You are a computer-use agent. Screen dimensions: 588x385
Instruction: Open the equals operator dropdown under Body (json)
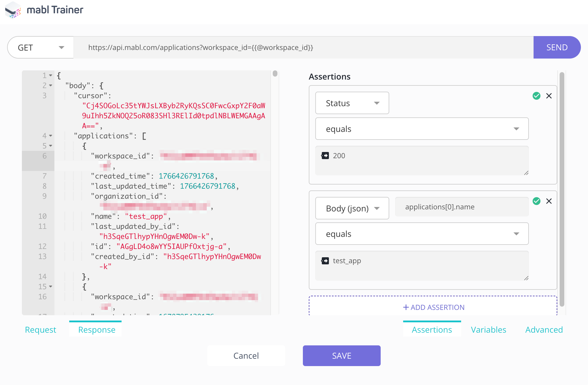click(422, 234)
